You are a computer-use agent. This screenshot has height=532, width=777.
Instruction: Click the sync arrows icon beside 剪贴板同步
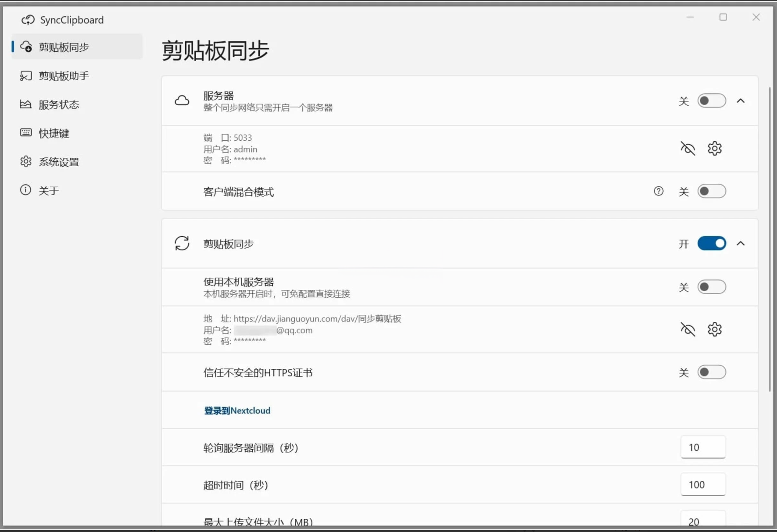click(182, 243)
